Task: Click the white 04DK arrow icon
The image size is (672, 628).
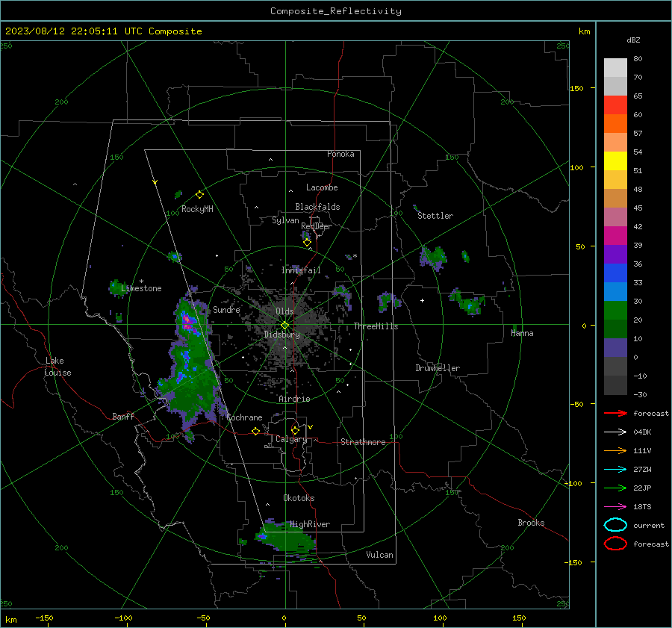Action: coord(615,432)
